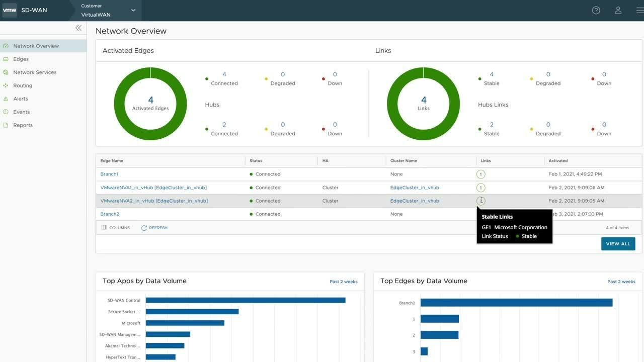Image resolution: width=644 pixels, height=362 pixels.
Task: Open Reports in sidebar
Action: (x=23, y=125)
